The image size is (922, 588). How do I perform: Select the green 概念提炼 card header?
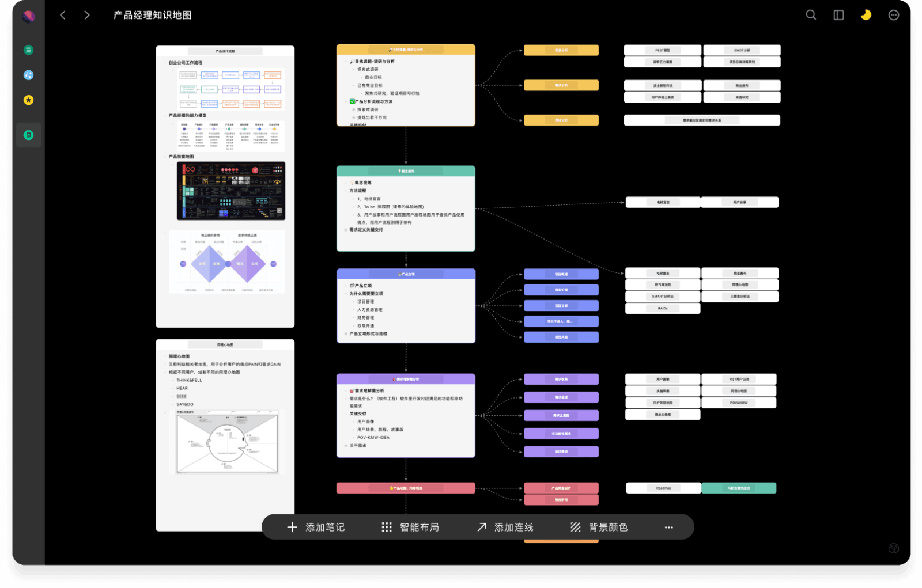tap(406, 171)
